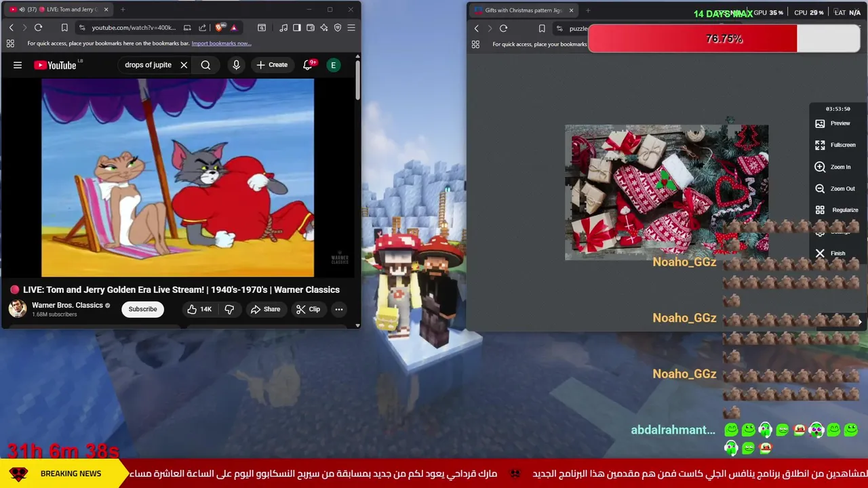
Task: Click the Tom and Jerry video player
Action: coord(178,178)
